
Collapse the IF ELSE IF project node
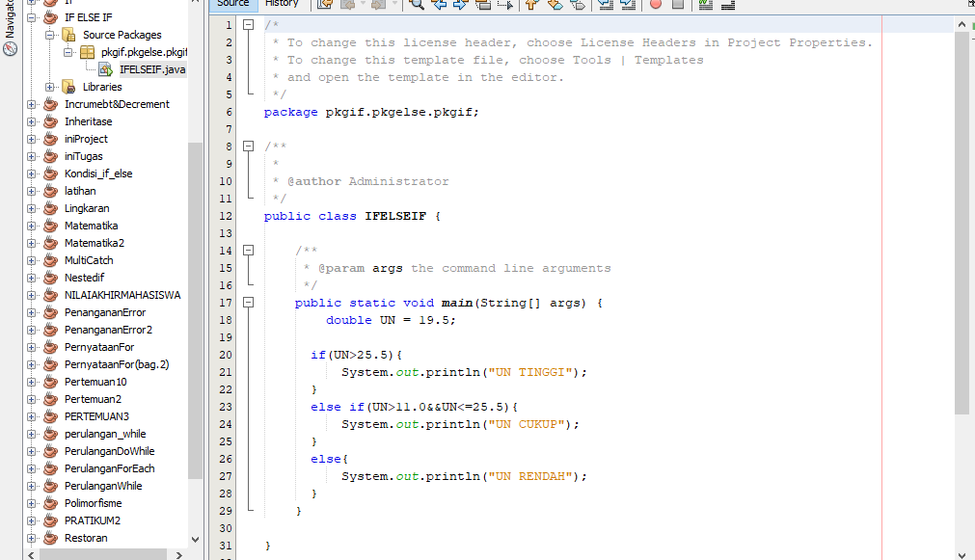click(30, 16)
